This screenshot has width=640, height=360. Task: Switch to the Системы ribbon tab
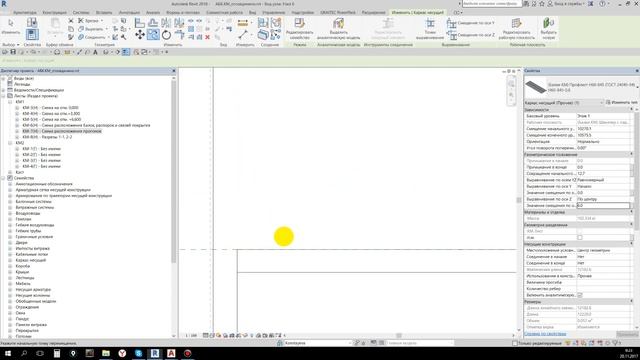81,13
